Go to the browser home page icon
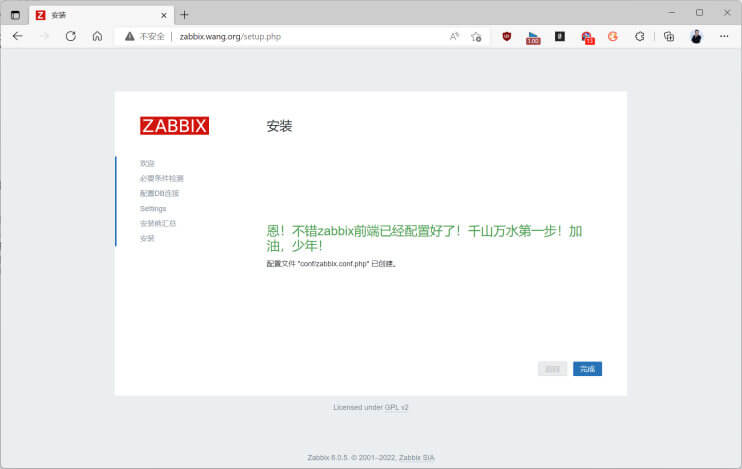Viewport: 742px width, 469px height. pyautogui.click(x=97, y=36)
